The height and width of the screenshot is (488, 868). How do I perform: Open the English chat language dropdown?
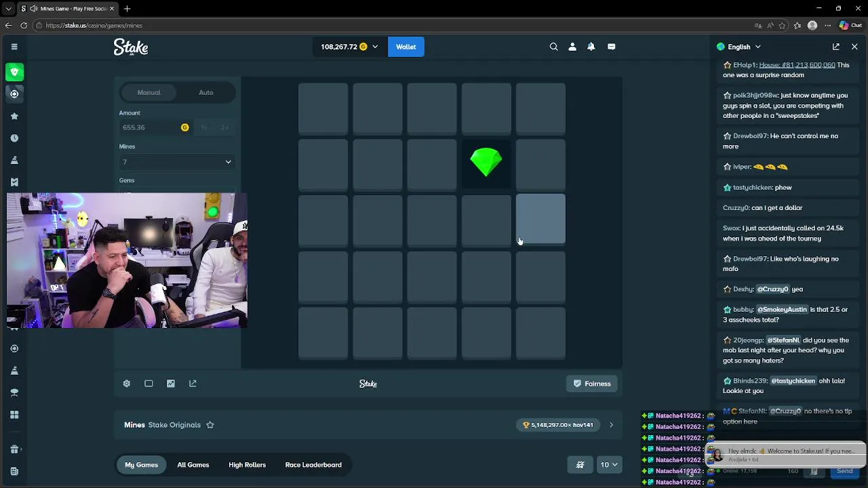[739, 47]
